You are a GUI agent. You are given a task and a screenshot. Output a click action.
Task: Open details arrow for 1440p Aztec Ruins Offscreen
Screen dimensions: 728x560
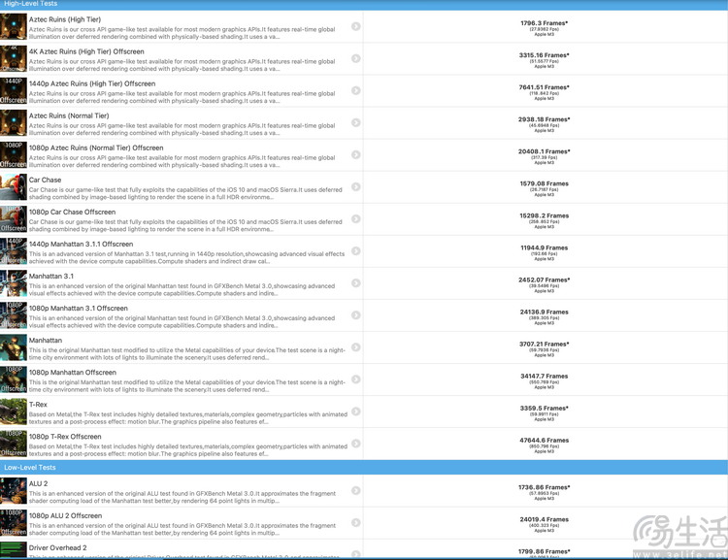(x=356, y=90)
